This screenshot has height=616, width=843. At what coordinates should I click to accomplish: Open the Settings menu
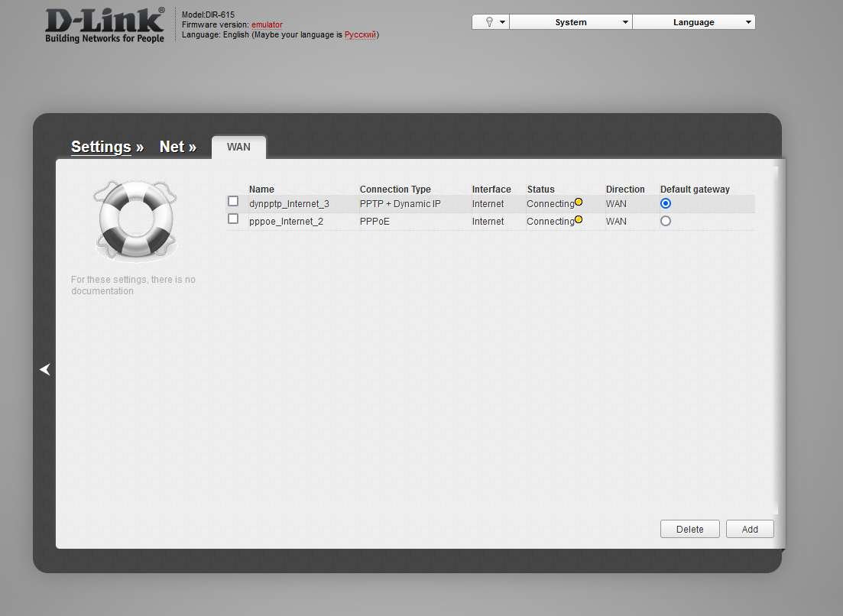(x=101, y=147)
